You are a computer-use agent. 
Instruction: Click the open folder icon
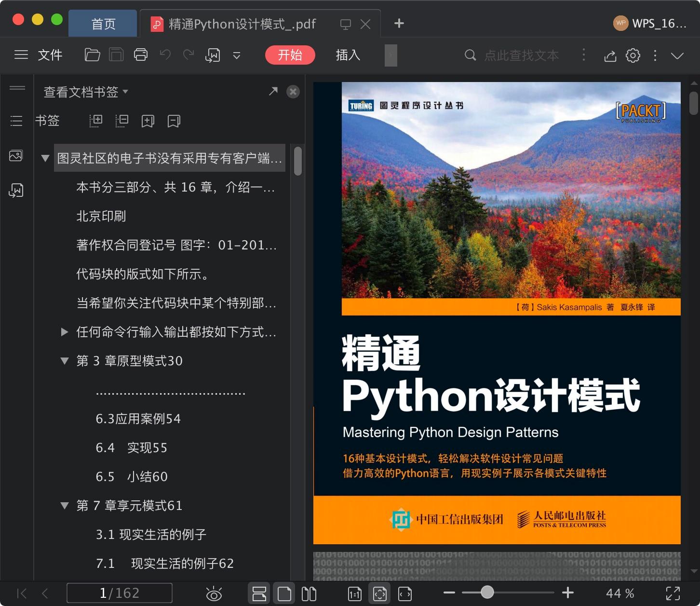click(92, 55)
